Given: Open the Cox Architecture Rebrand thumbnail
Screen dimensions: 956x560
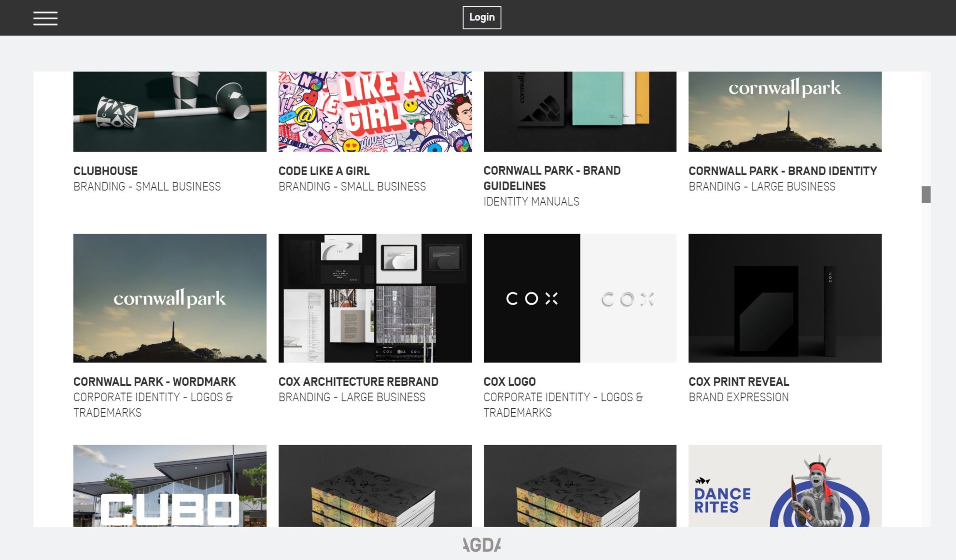Looking at the screenshot, I should (375, 298).
